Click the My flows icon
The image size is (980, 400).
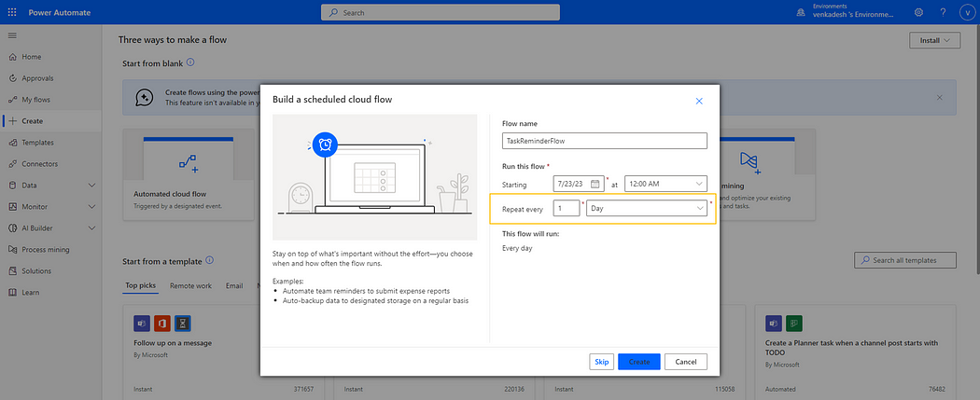[12, 99]
